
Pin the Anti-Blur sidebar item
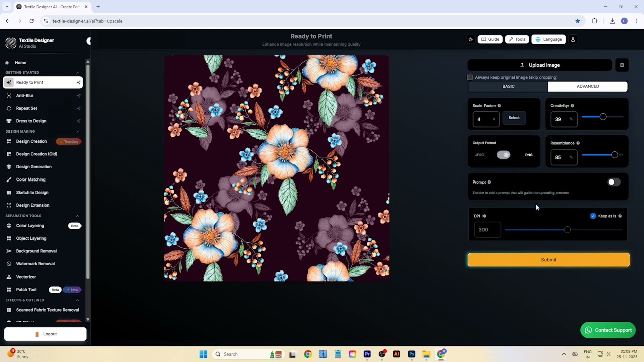pyautogui.click(x=78, y=96)
